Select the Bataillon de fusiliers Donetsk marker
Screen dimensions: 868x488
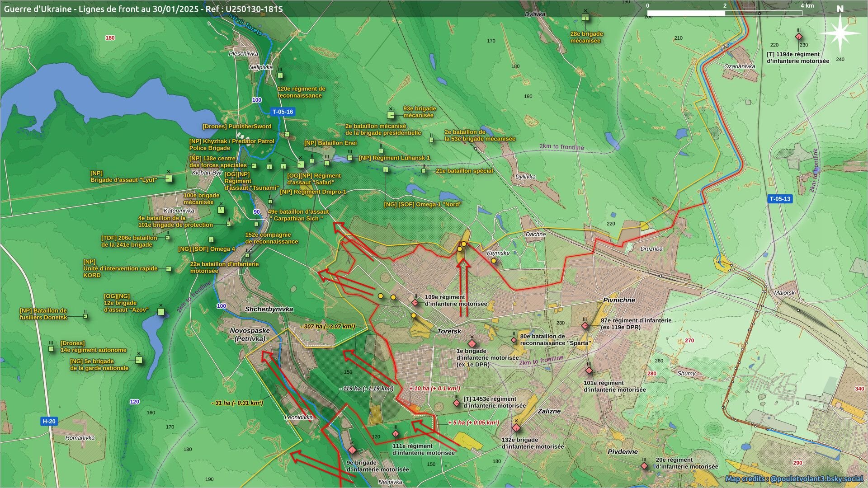(85, 316)
